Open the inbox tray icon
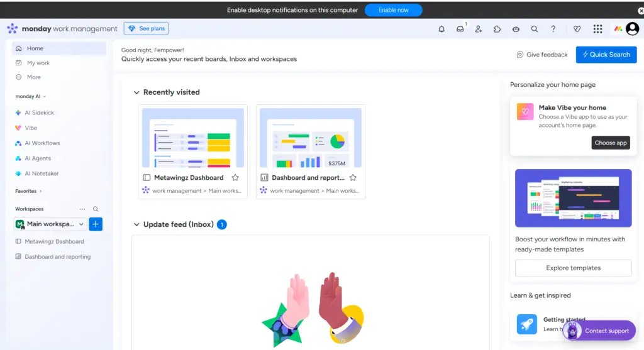 tap(460, 29)
